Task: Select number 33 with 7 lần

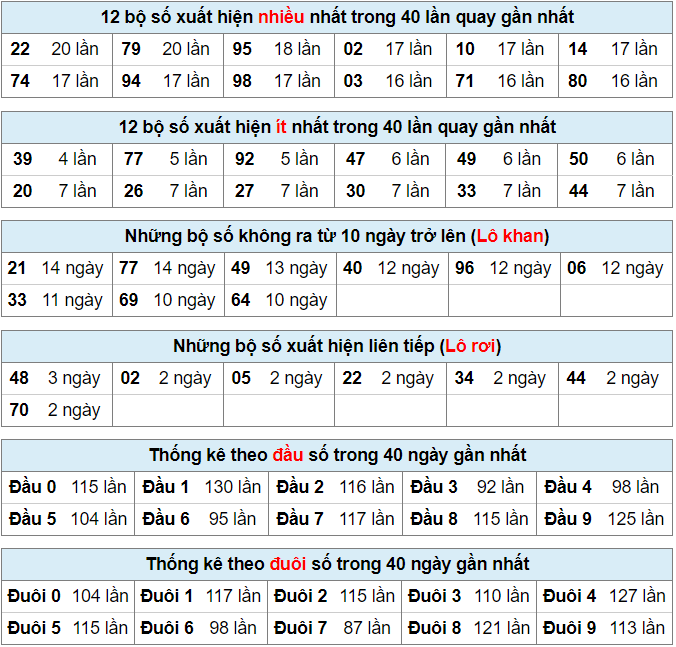Action: tap(501, 191)
